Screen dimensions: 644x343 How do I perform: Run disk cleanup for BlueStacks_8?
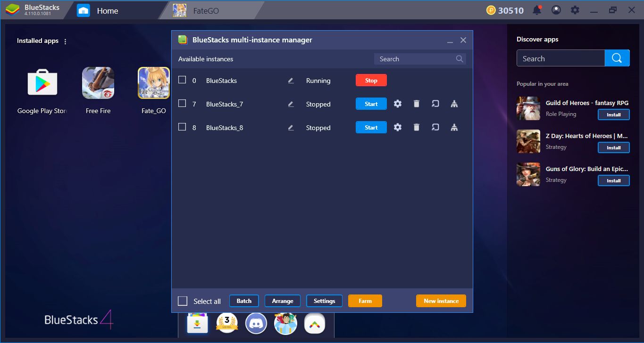click(x=454, y=127)
